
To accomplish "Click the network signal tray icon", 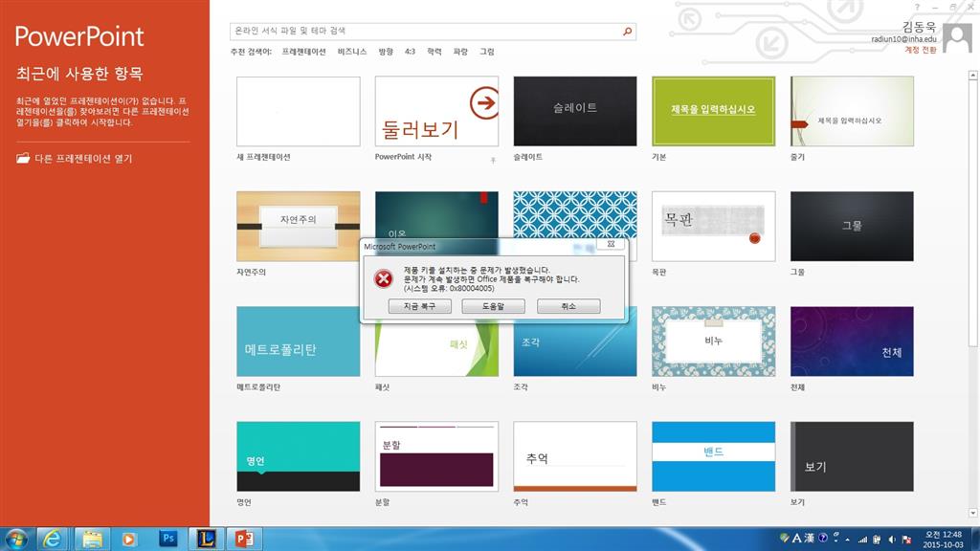I will click(x=863, y=540).
